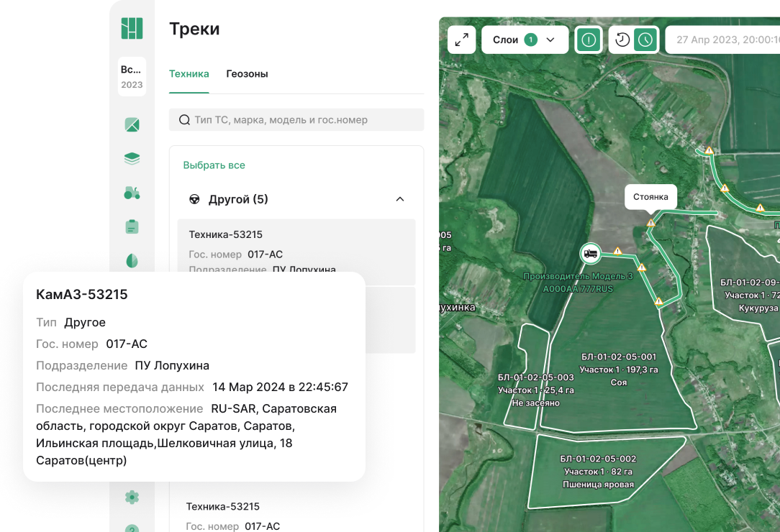Click the truck marker on the map
The image size is (780, 532).
pyautogui.click(x=590, y=253)
